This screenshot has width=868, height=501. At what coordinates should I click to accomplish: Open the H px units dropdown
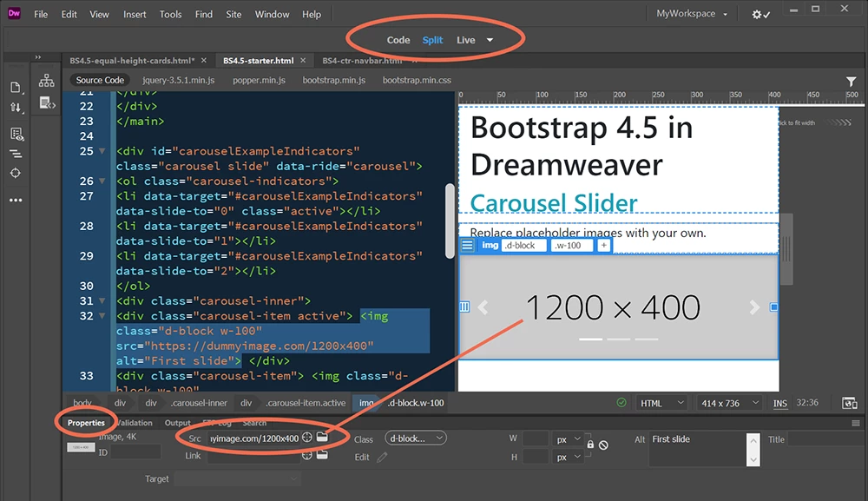(x=568, y=457)
